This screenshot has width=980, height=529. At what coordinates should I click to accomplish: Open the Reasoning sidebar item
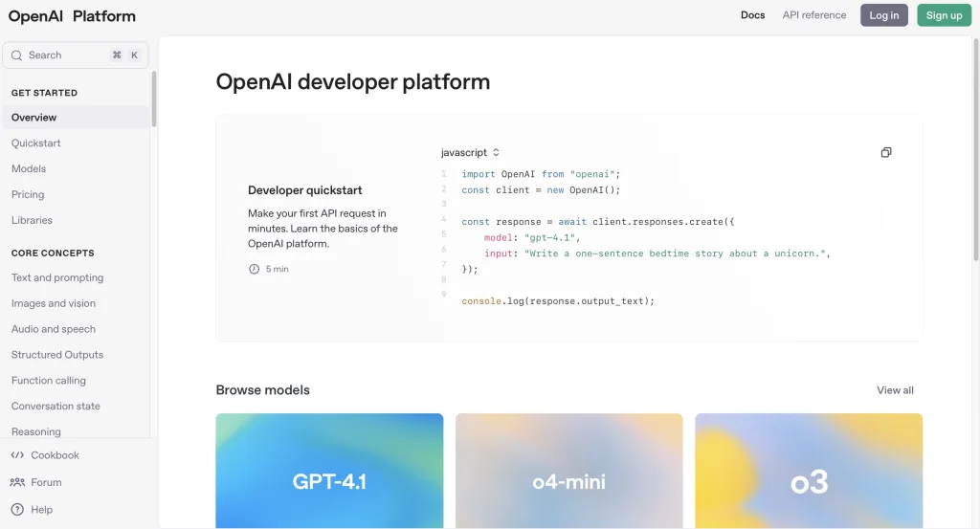click(x=36, y=431)
